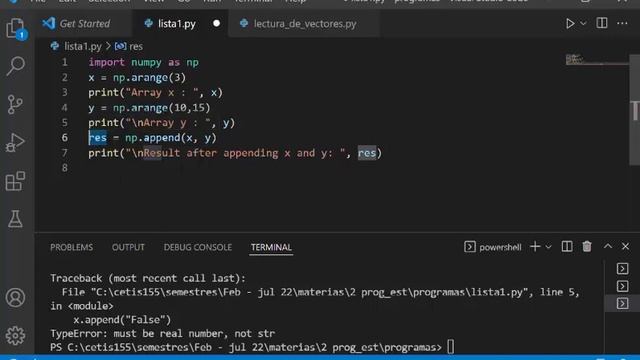Click the 'import numpy as np' line
The width and height of the screenshot is (640, 360).
(x=143, y=62)
